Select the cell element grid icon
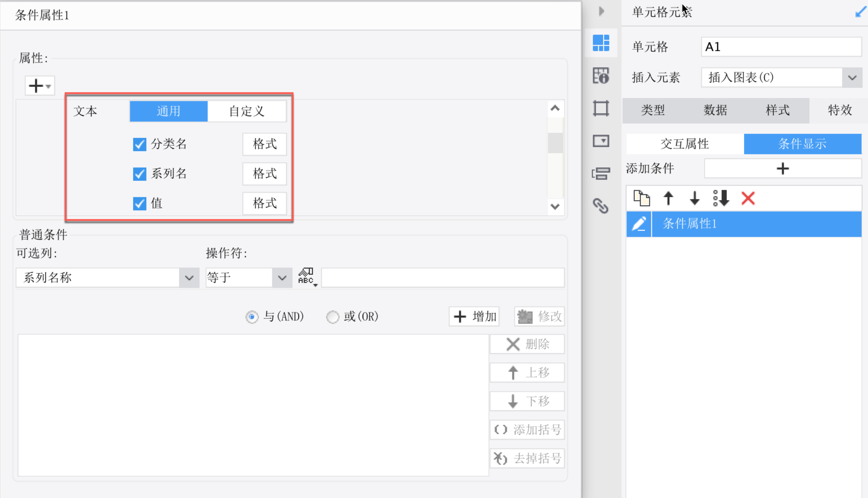This screenshot has width=868, height=498. pyautogui.click(x=601, y=43)
